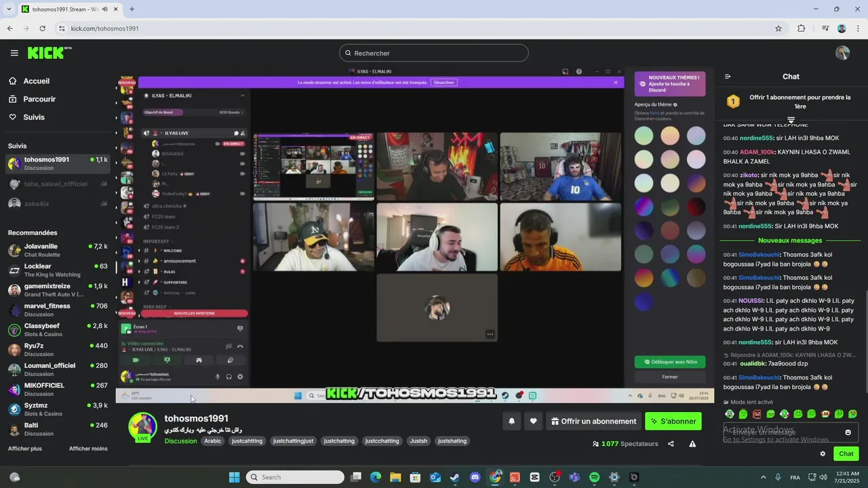Click ADAM_100k username in chat
The image size is (868, 488).
point(757,152)
